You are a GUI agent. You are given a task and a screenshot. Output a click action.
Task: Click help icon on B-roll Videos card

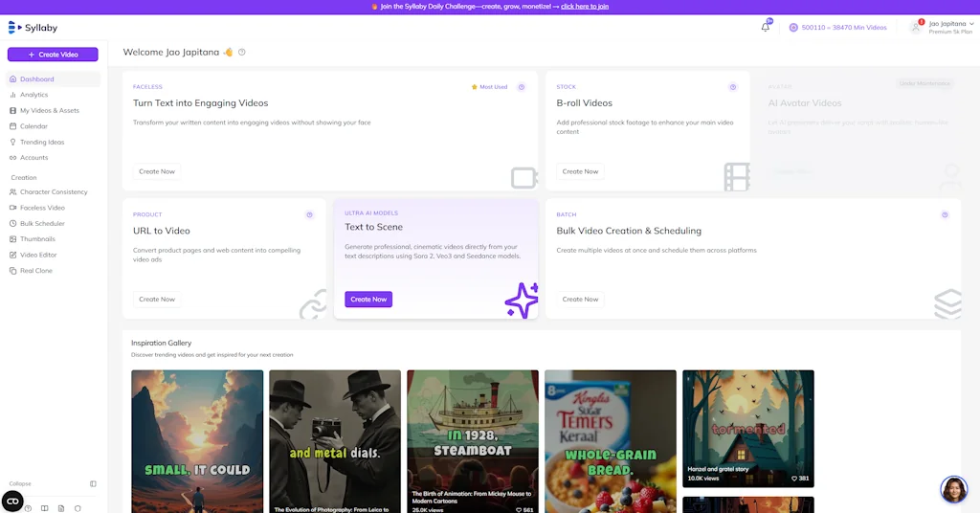point(733,87)
